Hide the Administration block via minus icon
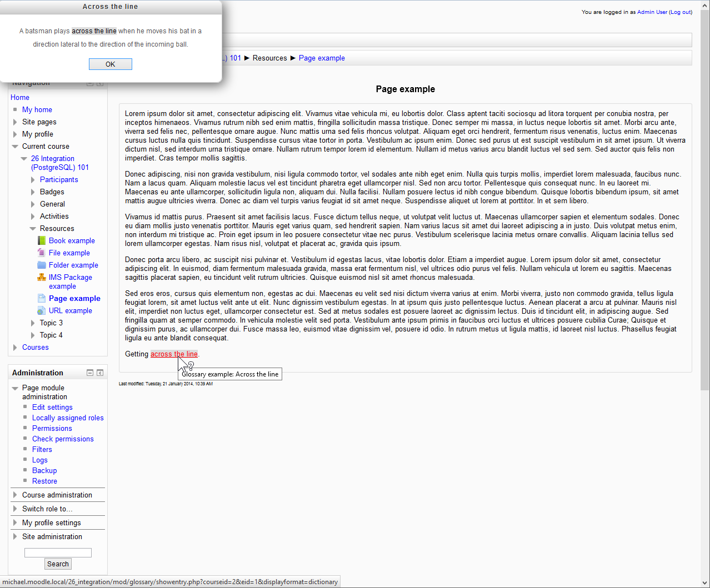The width and height of the screenshot is (710, 588). tap(90, 373)
